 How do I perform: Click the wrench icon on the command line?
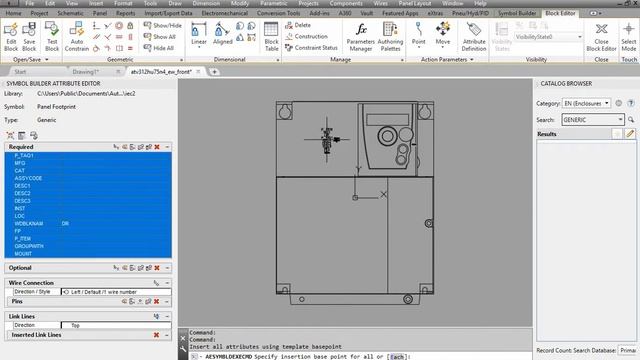pyautogui.click(x=183, y=349)
